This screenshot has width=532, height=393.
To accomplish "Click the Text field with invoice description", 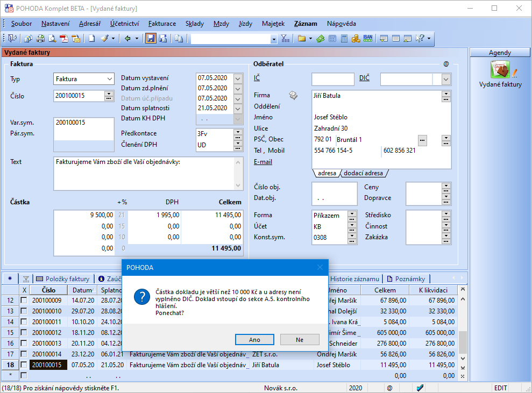I will [144, 173].
